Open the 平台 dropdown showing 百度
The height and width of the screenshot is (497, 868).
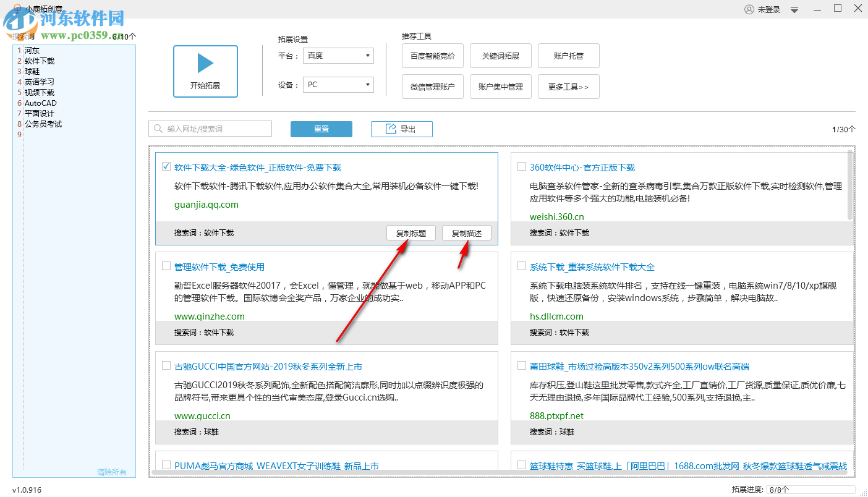[x=338, y=55]
